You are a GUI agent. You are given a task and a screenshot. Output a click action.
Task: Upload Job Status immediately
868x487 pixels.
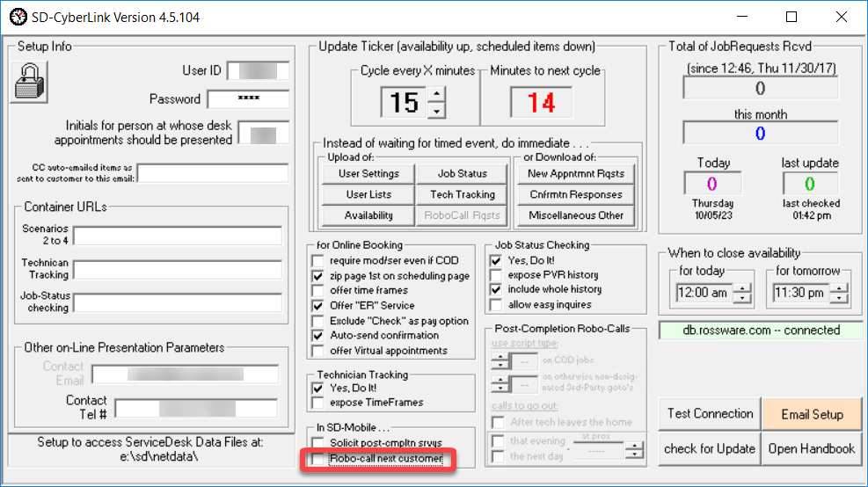(463, 174)
